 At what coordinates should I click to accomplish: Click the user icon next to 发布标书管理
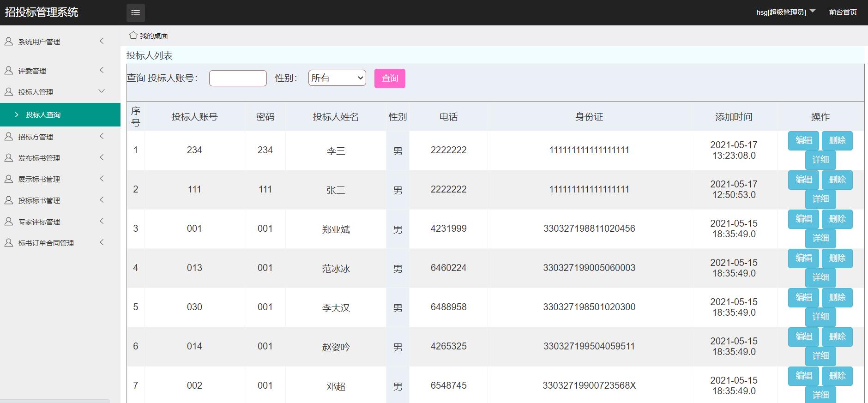9,158
